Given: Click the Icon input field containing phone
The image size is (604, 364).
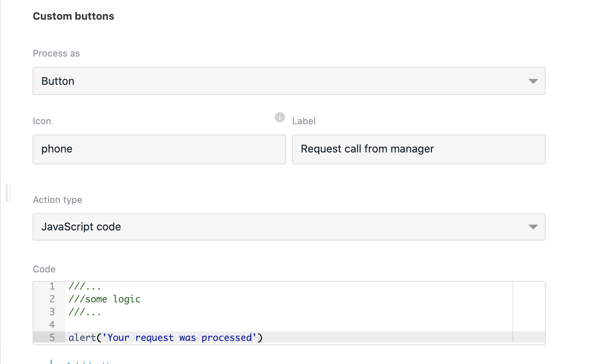Looking at the screenshot, I should point(159,149).
